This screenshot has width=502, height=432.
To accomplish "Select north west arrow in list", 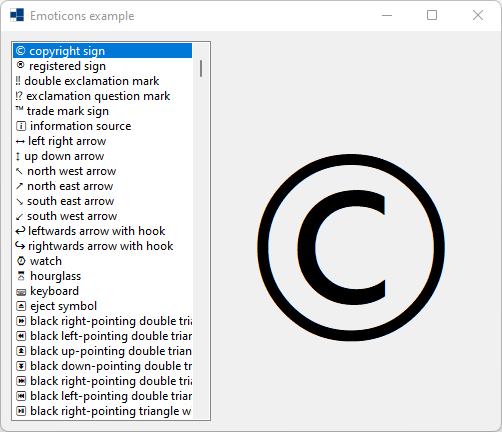I will [x=102, y=171].
